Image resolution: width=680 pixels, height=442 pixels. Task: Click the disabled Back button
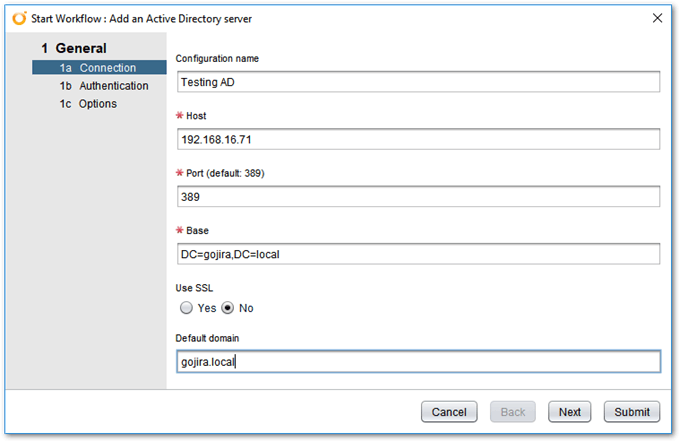tap(513, 412)
